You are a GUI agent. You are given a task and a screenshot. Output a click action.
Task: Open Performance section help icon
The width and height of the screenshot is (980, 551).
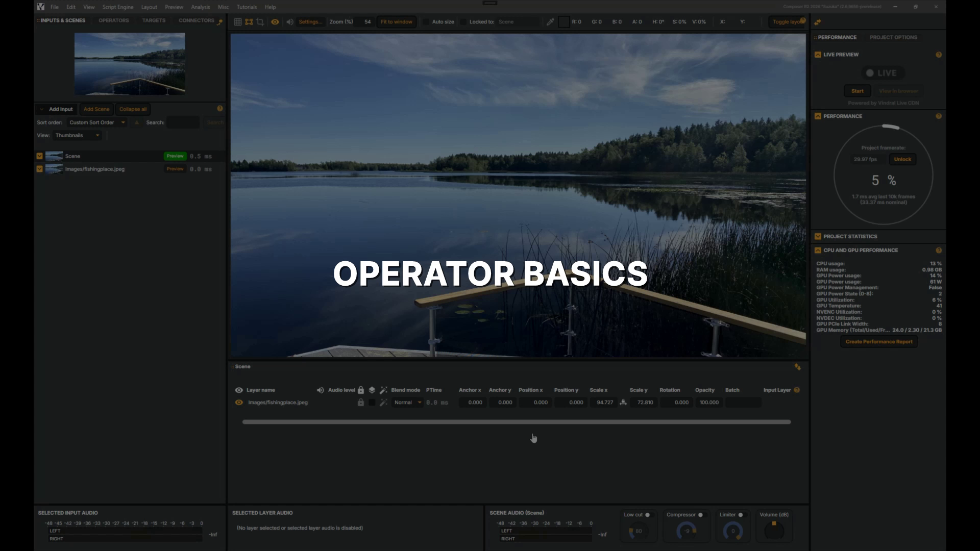pos(939,116)
